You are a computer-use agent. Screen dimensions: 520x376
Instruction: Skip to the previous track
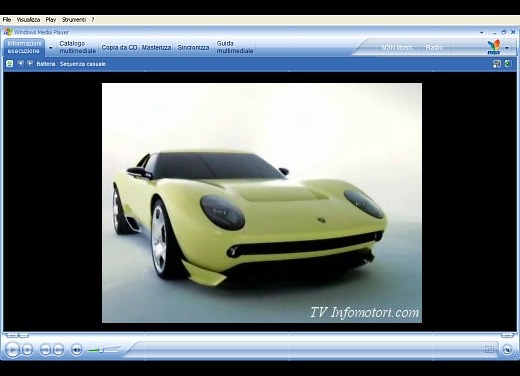(x=45, y=350)
